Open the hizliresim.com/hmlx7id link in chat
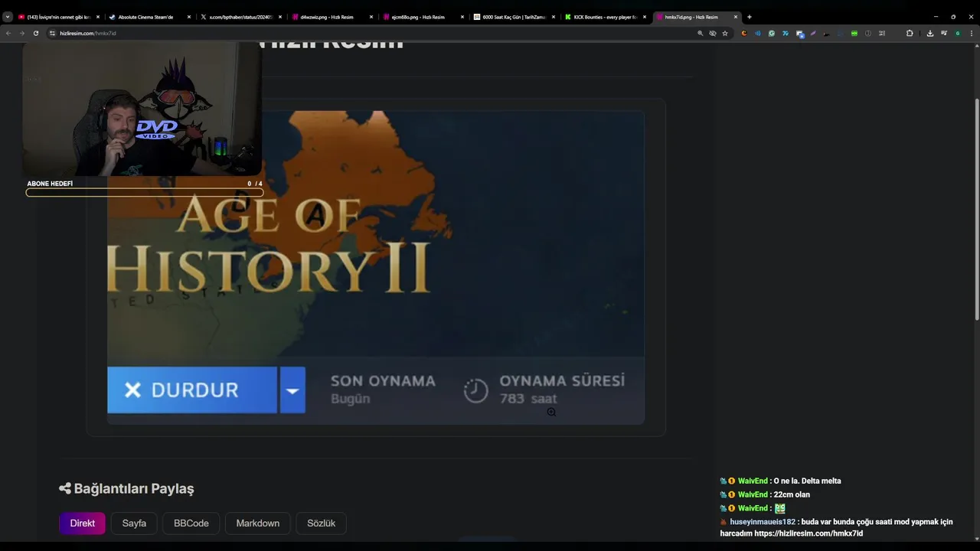The image size is (980, 551). pyautogui.click(x=808, y=533)
